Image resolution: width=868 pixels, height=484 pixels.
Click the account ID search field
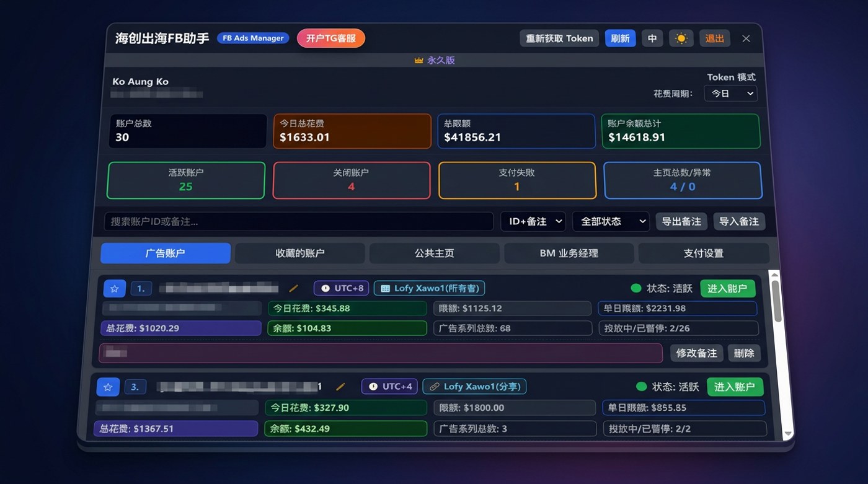[298, 221]
